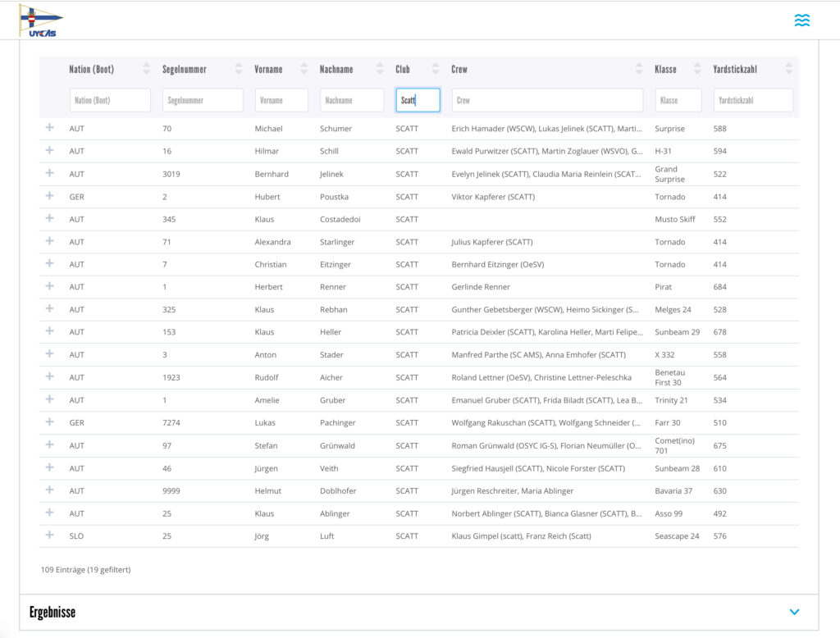Viewport: 840px width, 638px height.
Task: Focus the Vorname filter field
Action: [x=281, y=100]
